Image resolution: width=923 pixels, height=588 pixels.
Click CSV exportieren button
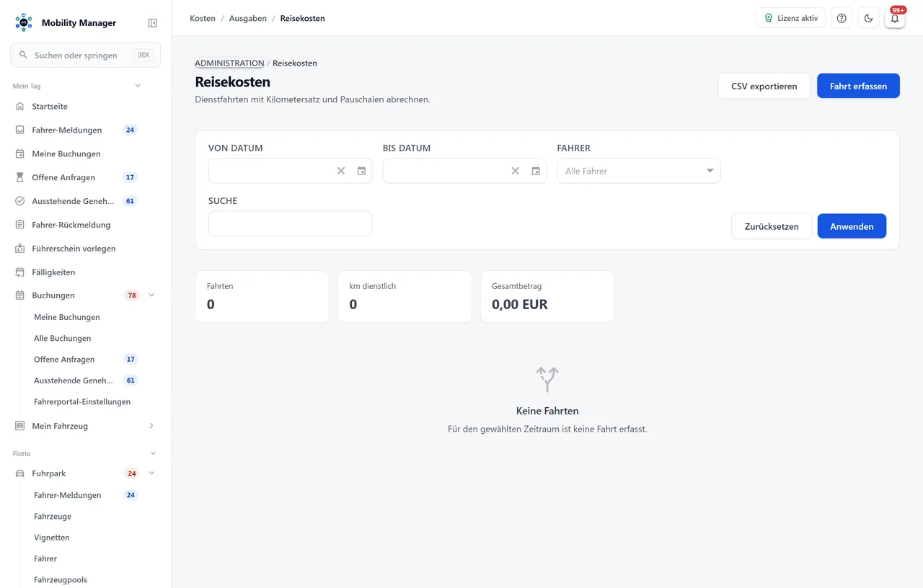(x=764, y=86)
